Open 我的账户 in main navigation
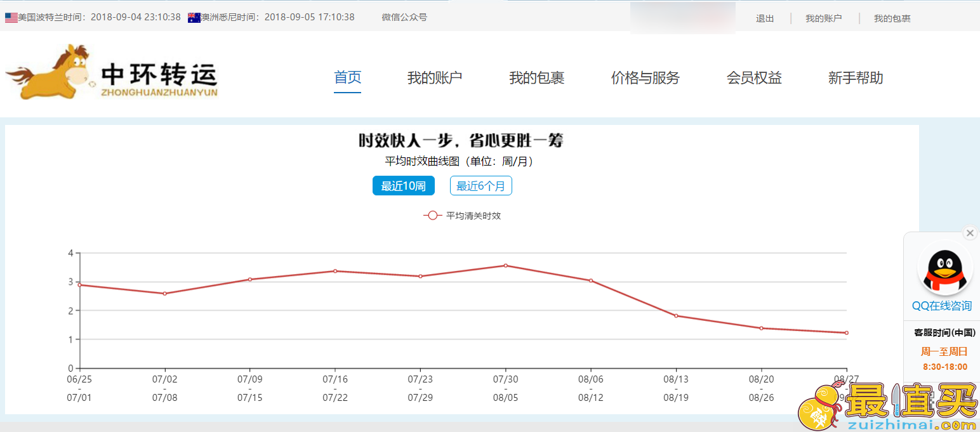Viewport: 980px width, 432px height. tap(435, 78)
